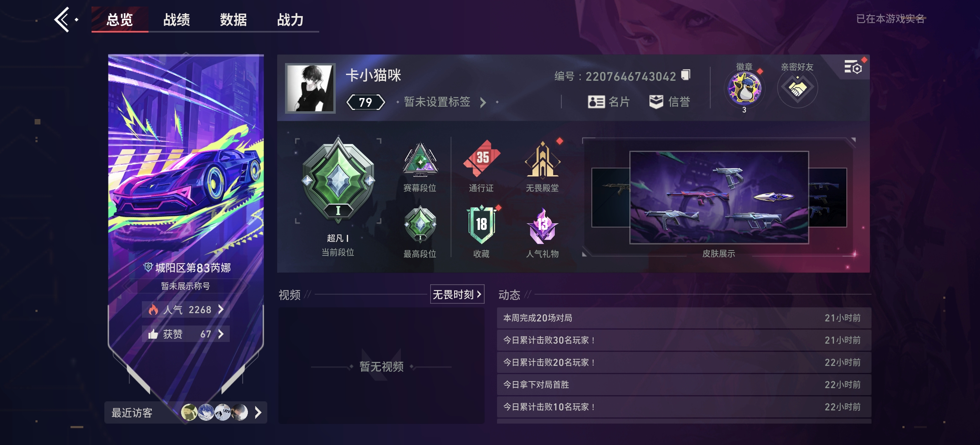
Task: Open profile display settings icon
Action: [x=853, y=67]
